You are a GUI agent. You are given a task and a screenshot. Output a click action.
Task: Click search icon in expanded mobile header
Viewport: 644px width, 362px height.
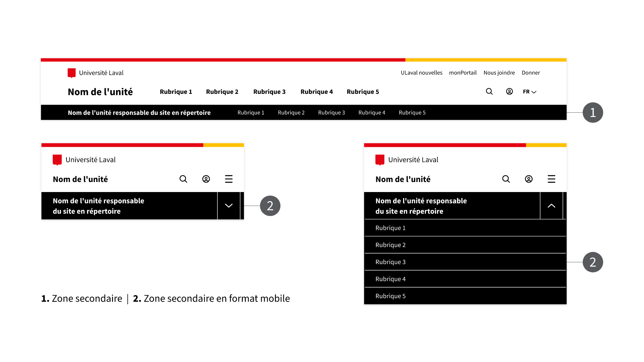pyautogui.click(x=506, y=179)
